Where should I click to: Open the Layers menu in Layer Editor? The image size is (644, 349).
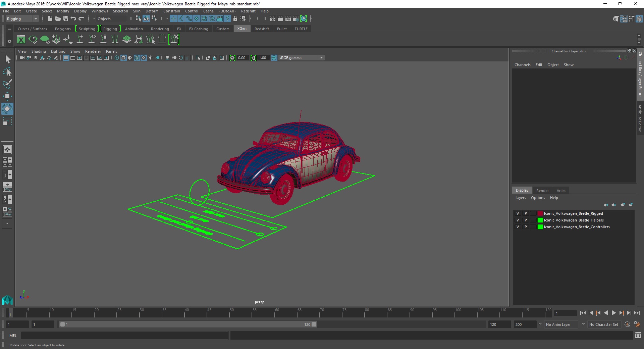(520, 198)
